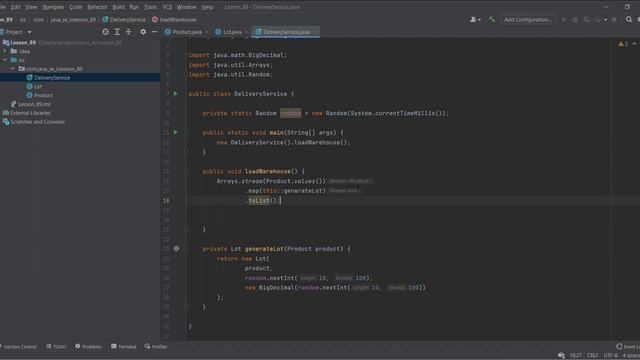Viewport: 640px width, 360px height.
Task: Toggle fold marker on loadWarehouse method
Action: (186, 171)
